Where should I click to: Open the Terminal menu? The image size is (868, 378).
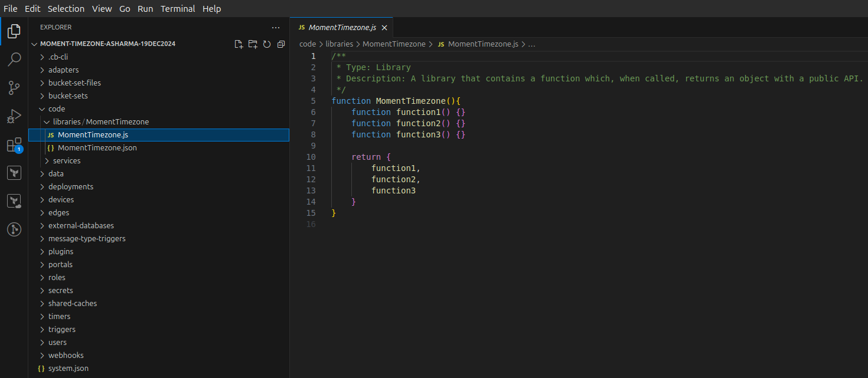coord(178,9)
